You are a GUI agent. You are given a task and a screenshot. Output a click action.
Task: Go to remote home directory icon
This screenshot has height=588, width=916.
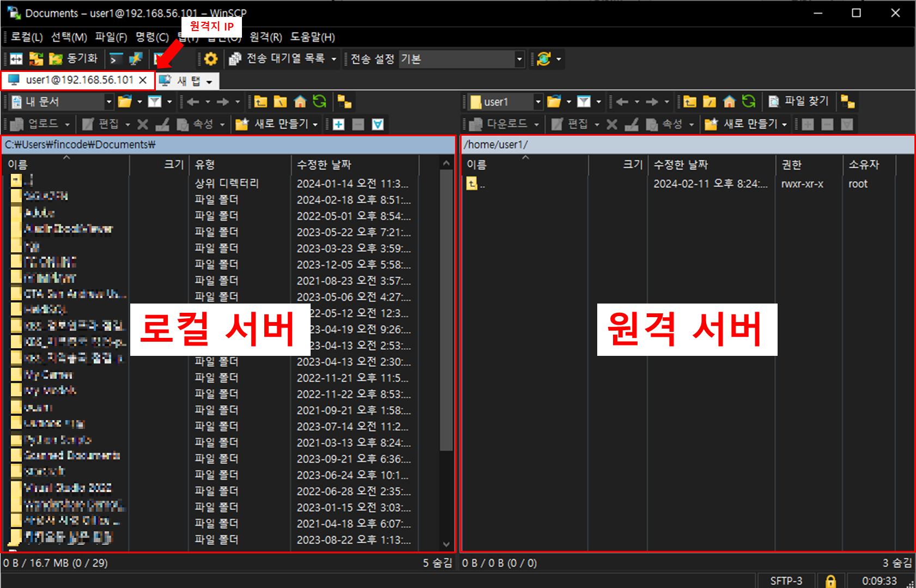click(729, 102)
